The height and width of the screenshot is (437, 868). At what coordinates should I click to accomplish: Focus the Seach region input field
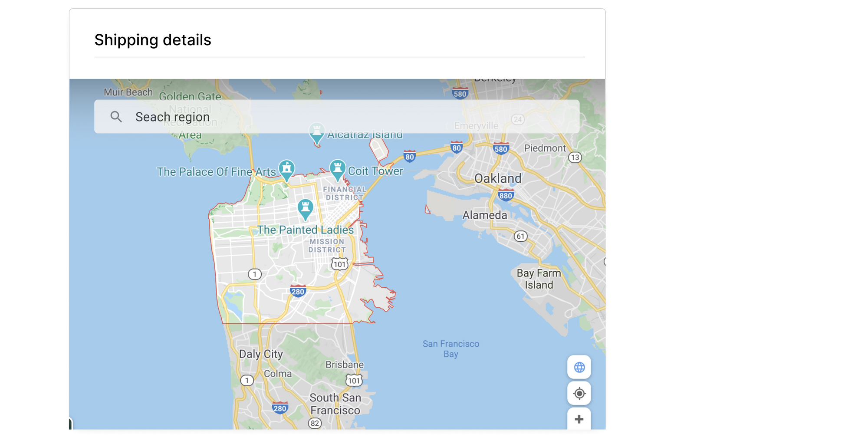tap(337, 117)
